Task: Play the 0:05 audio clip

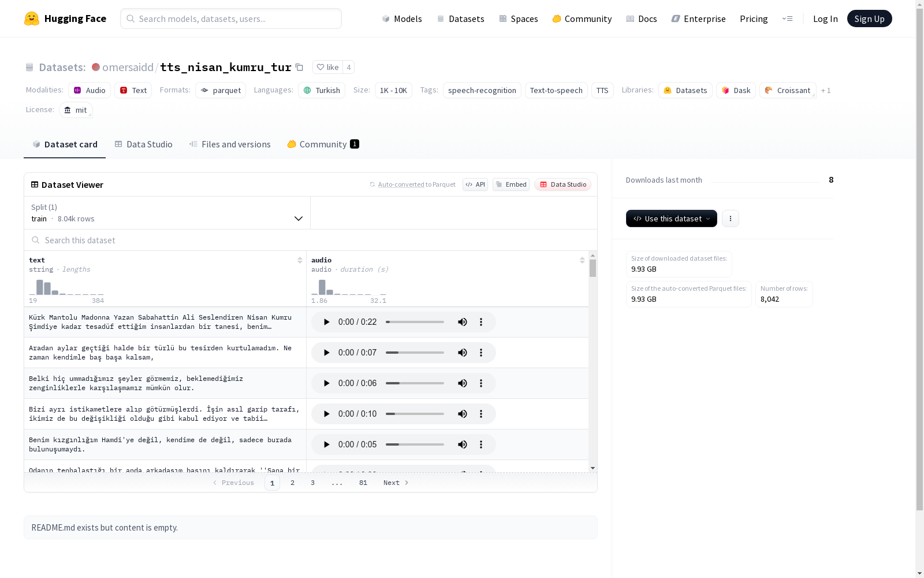Action: tap(326, 444)
